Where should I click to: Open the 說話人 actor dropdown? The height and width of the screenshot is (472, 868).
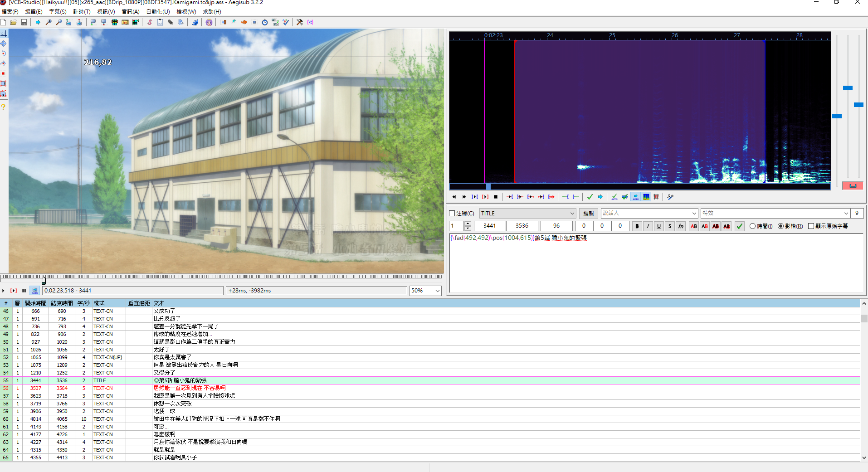pyautogui.click(x=649, y=214)
